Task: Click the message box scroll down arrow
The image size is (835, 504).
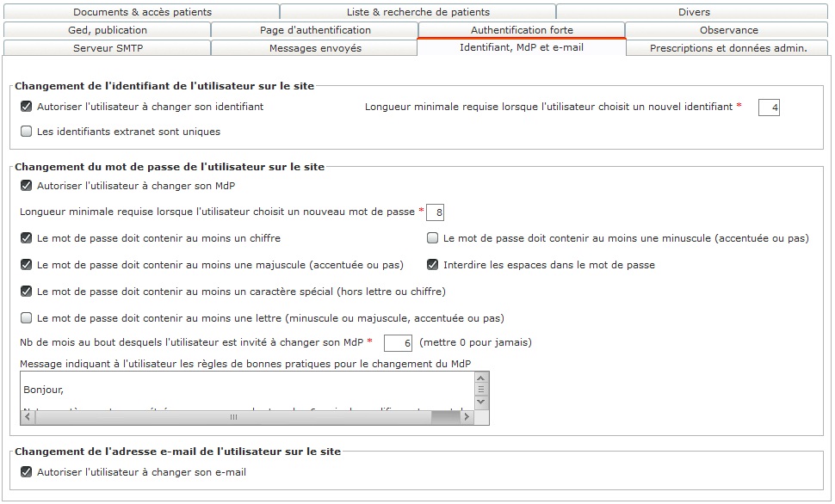Action: pos(481,402)
